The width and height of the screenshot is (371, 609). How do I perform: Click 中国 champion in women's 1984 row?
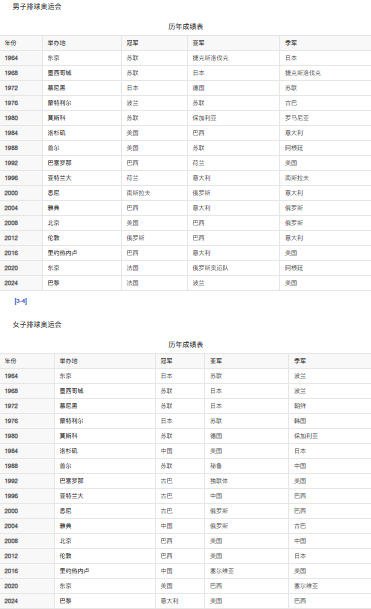click(x=167, y=451)
